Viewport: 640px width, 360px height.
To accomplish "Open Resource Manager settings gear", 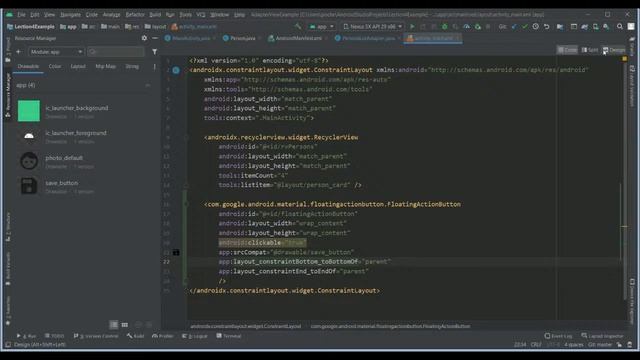I will [x=144, y=38].
